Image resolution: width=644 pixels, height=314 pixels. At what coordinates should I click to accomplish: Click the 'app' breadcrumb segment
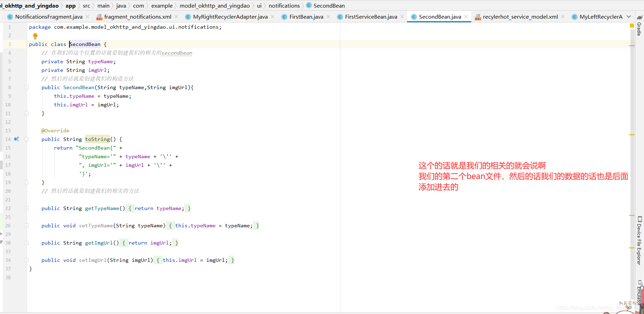click(70, 6)
